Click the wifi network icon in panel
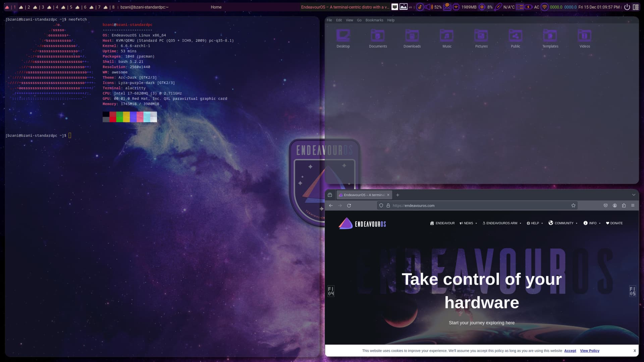Image resolution: width=644 pixels, height=362 pixels. click(544, 7)
